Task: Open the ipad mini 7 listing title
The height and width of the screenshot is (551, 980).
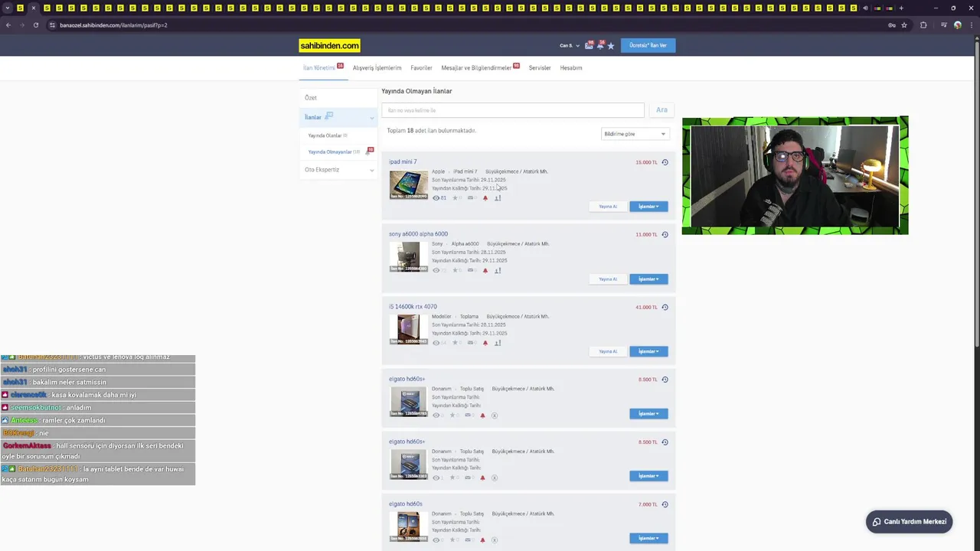Action: point(403,161)
